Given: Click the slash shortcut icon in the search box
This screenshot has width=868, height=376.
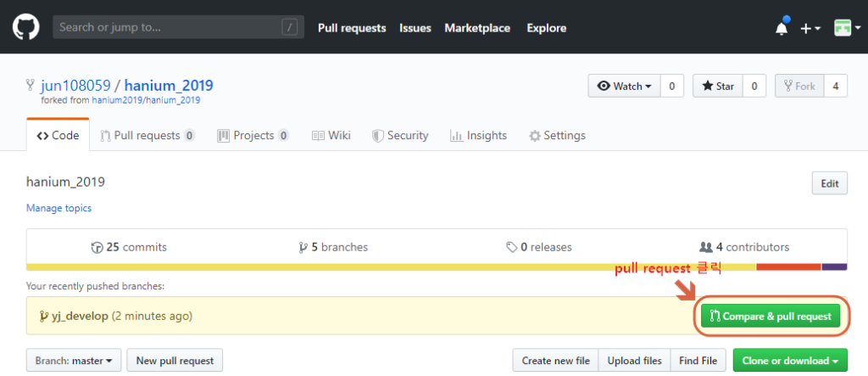Looking at the screenshot, I should pyautogui.click(x=290, y=27).
